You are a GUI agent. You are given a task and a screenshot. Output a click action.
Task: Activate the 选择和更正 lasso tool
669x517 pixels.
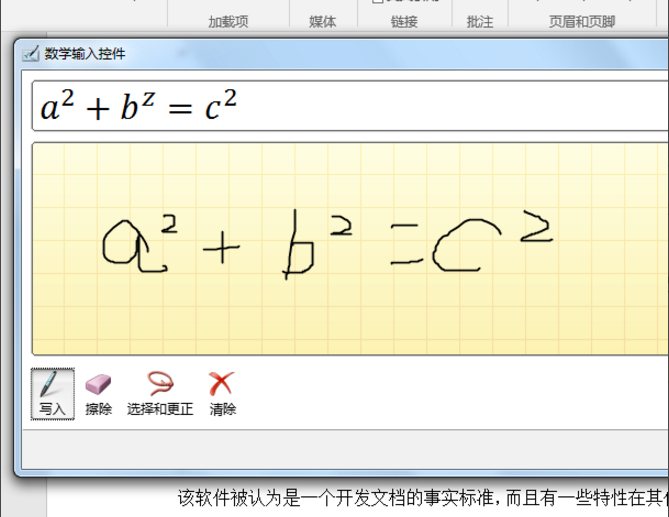160,394
